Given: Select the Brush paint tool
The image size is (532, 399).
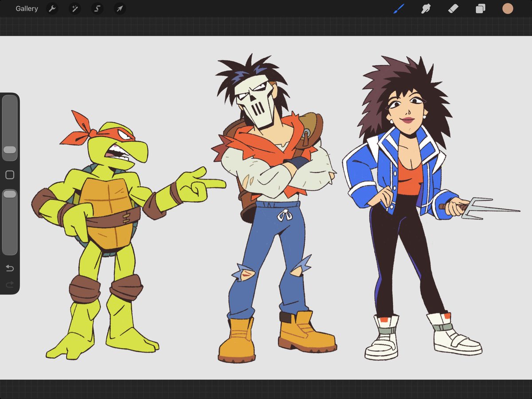Looking at the screenshot, I should 399,8.
